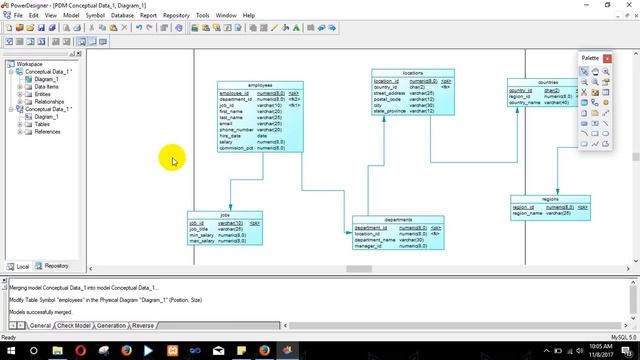Click the Print toolbar icon
The width and height of the screenshot is (640, 360).
(77, 28)
